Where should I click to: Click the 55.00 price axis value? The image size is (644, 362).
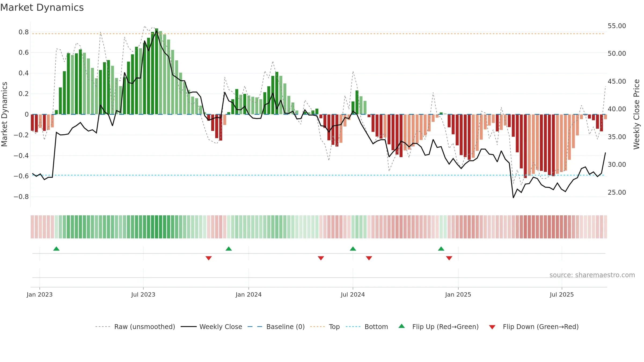click(617, 26)
